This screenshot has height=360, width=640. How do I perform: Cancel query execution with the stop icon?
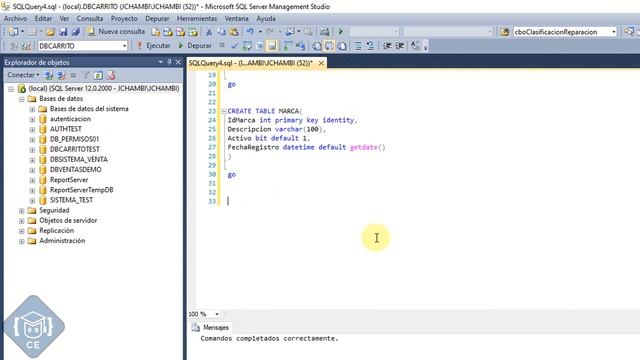coord(222,45)
